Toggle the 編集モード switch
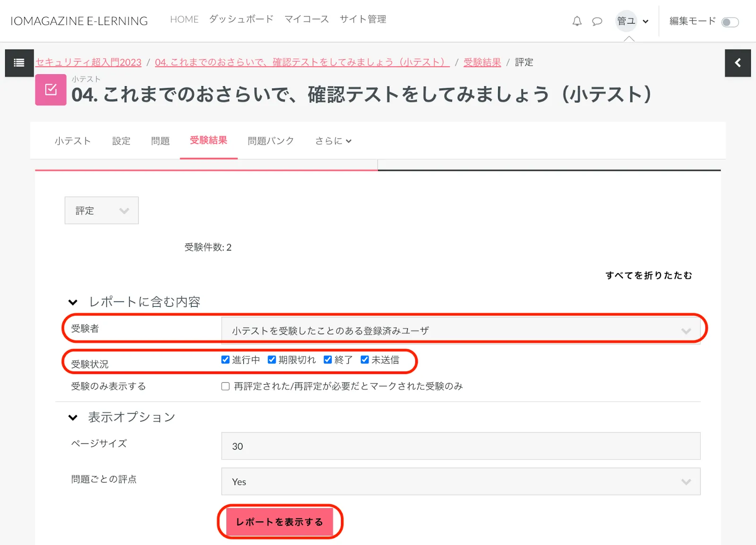The width and height of the screenshot is (756, 545). click(730, 22)
